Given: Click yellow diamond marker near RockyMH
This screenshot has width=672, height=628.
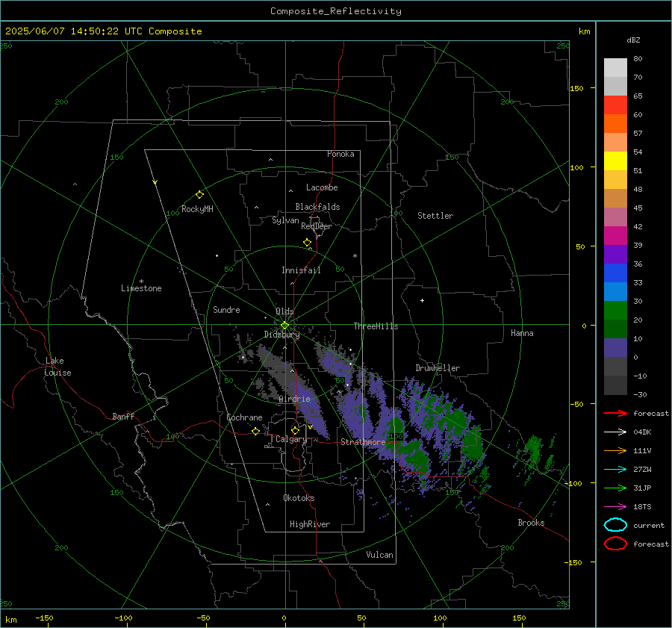Looking at the screenshot, I should tap(199, 195).
